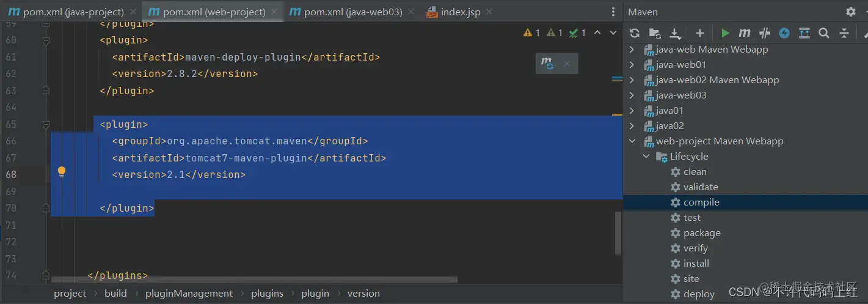This screenshot has width=868, height=304.
Task: Click the green Run Maven build icon
Action: 725,33
